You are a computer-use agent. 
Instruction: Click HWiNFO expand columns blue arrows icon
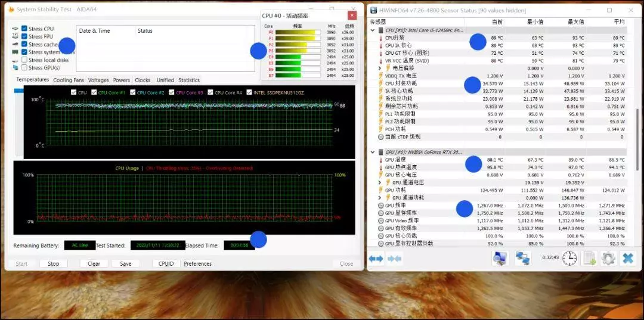pos(376,259)
